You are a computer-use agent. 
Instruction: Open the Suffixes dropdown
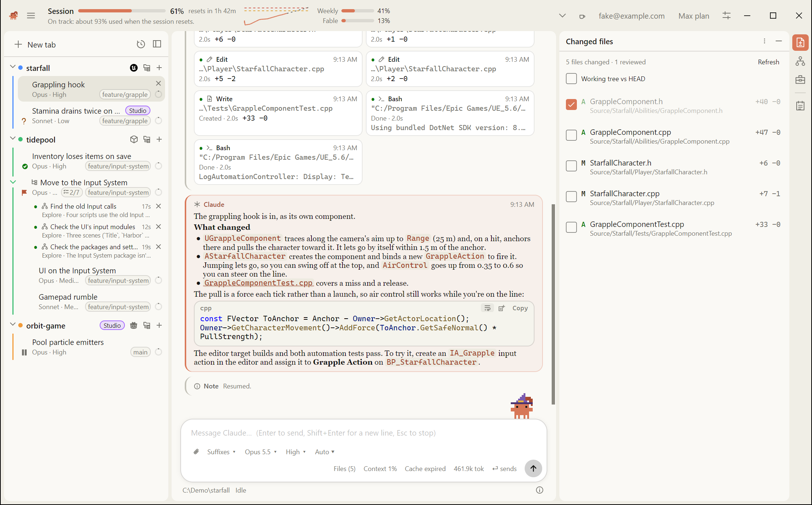221,452
